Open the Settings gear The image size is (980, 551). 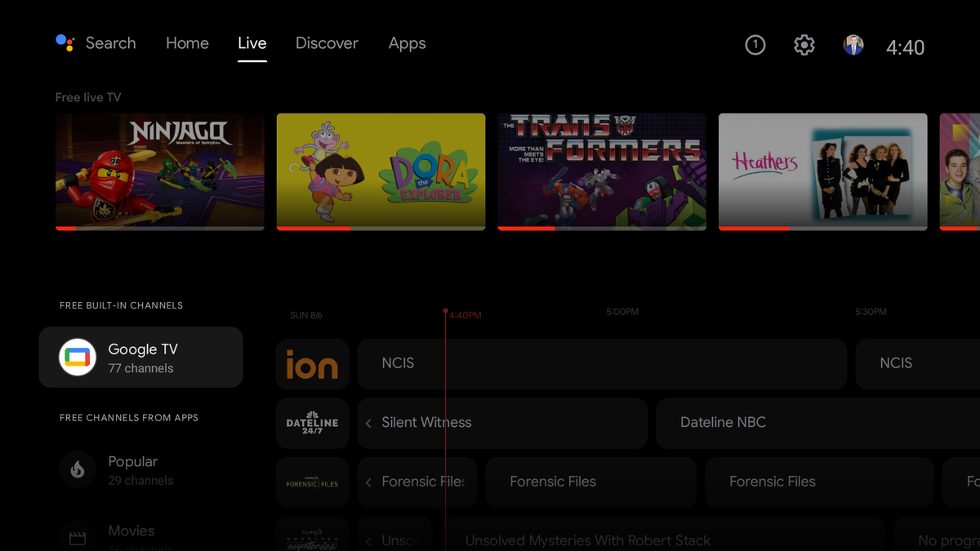pyautogui.click(x=804, y=45)
